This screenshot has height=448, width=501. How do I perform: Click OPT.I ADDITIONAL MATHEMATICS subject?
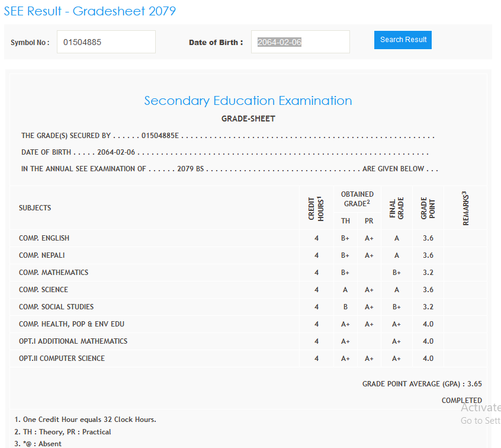[x=73, y=341]
